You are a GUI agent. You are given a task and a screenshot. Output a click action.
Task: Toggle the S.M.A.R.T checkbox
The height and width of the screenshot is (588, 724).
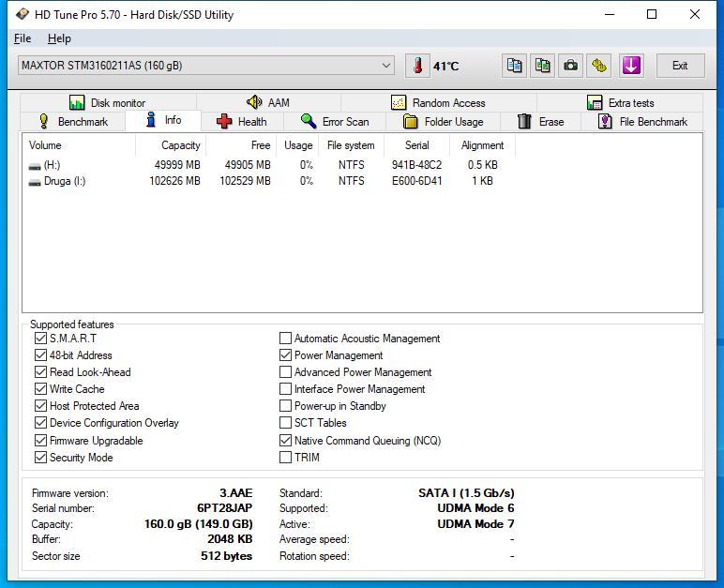point(41,339)
